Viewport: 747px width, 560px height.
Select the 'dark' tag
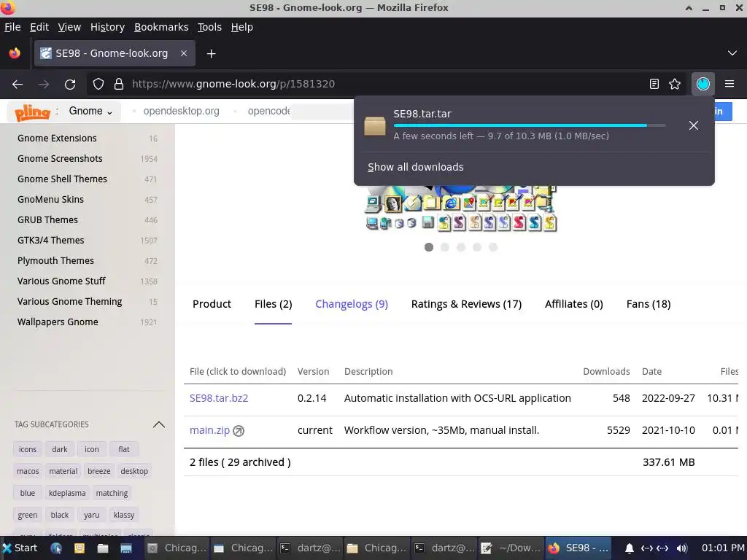[60, 449]
